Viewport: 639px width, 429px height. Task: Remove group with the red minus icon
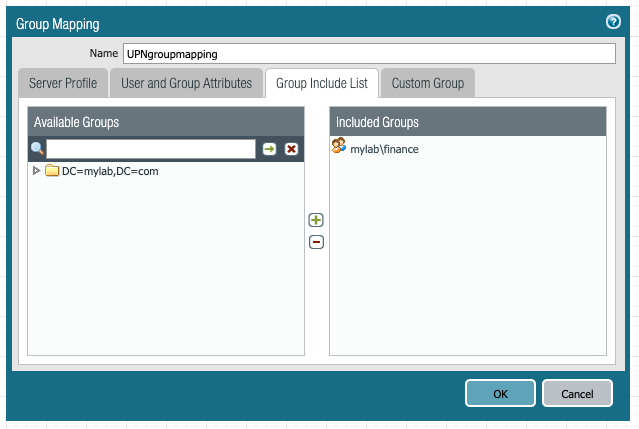tap(316, 242)
